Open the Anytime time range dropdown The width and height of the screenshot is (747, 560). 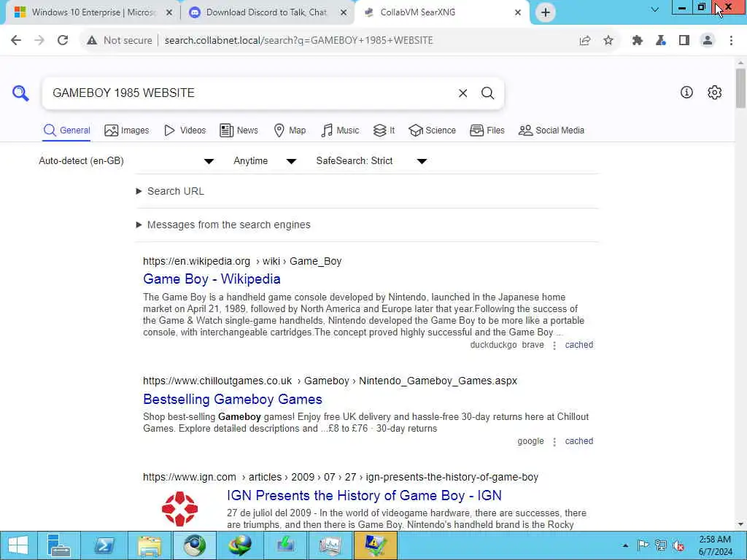[x=265, y=161]
